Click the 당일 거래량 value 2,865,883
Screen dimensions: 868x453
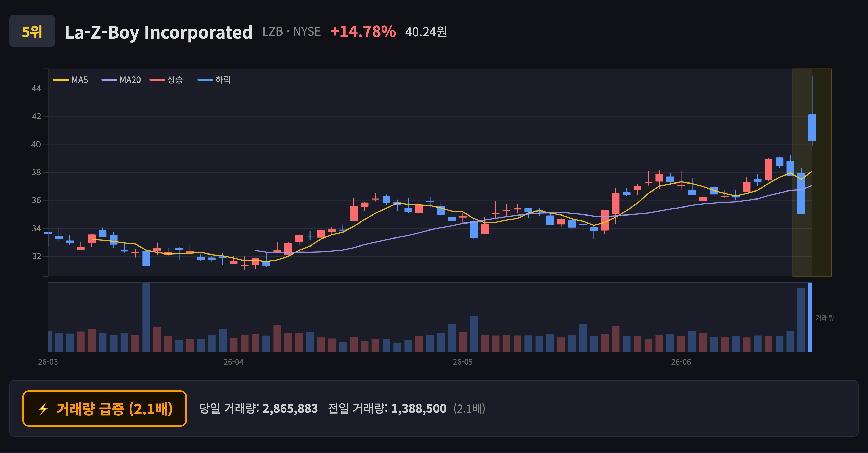pyautogui.click(x=290, y=409)
